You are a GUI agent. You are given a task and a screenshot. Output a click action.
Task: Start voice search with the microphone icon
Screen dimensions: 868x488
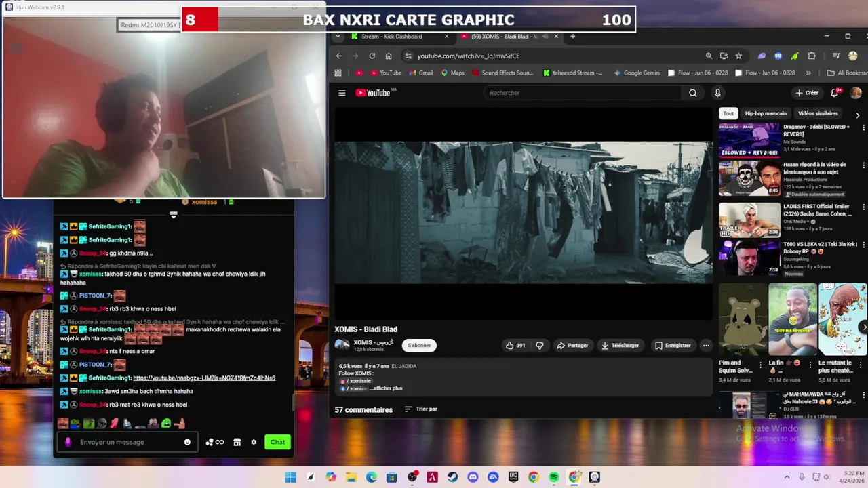click(717, 93)
